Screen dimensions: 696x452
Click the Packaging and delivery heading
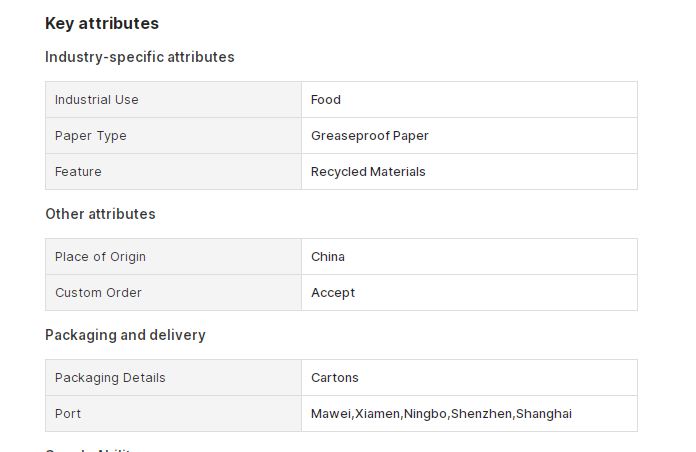click(x=125, y=335)
